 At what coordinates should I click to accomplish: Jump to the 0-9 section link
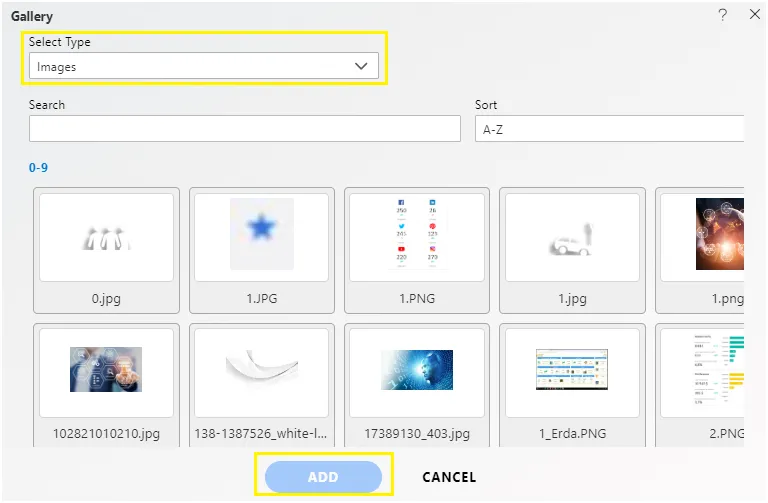pos(38,168)
